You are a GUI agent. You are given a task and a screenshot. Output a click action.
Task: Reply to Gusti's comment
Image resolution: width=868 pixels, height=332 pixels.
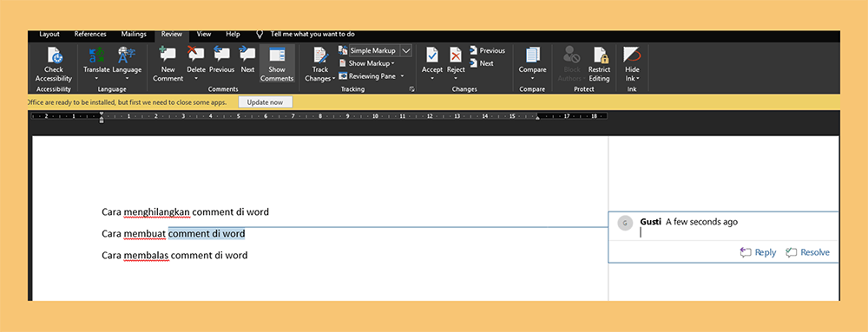tap(759, 252)
